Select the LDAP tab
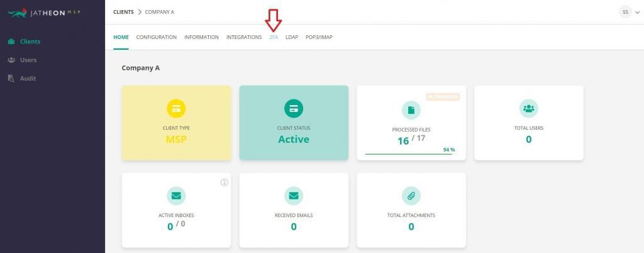Screen dimensions: 644x253 coord(292,37)
